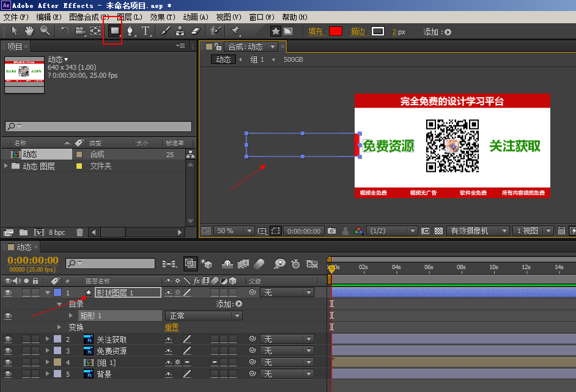Select the Brush tool

[165, 31]
